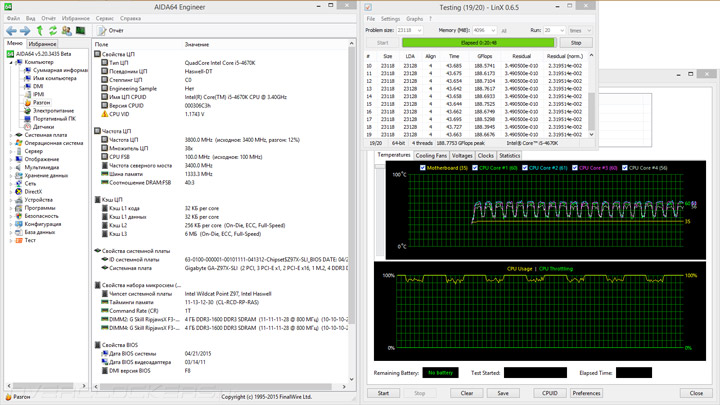Image resolution: width=720 pixels, height=405 pixels.
Task: Toggle the Motherboard temperature checkbox
Action: pos(424,168)
